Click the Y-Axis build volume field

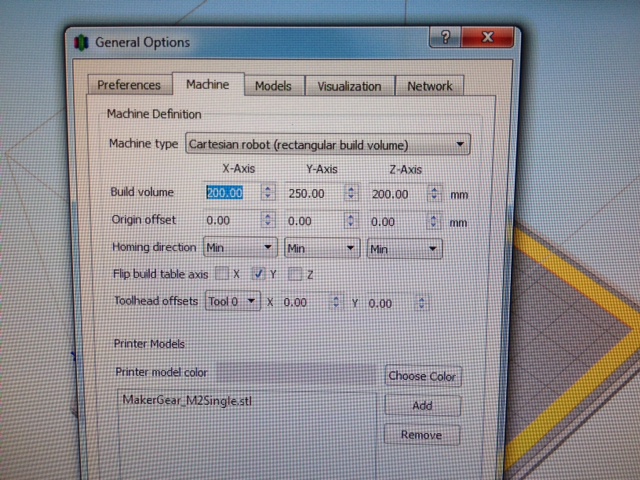pos(311,192)
